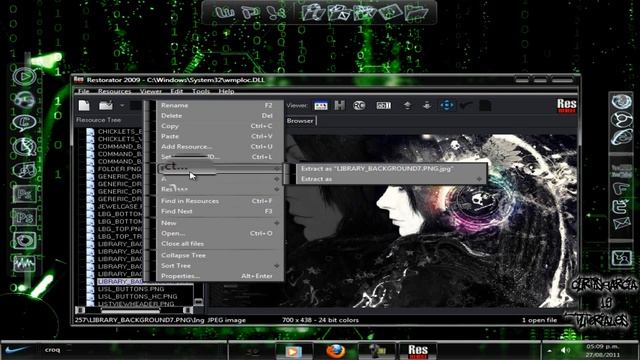
Task: Click the tree scrollbar's left arrow button
Action: (80, 311)
